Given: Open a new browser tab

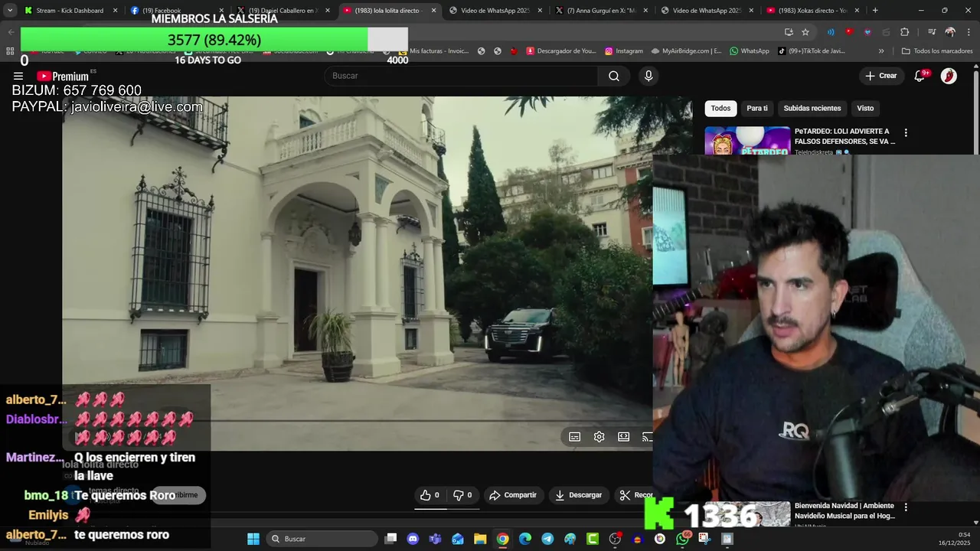Looking at the screenshot, I should (875, 11).
